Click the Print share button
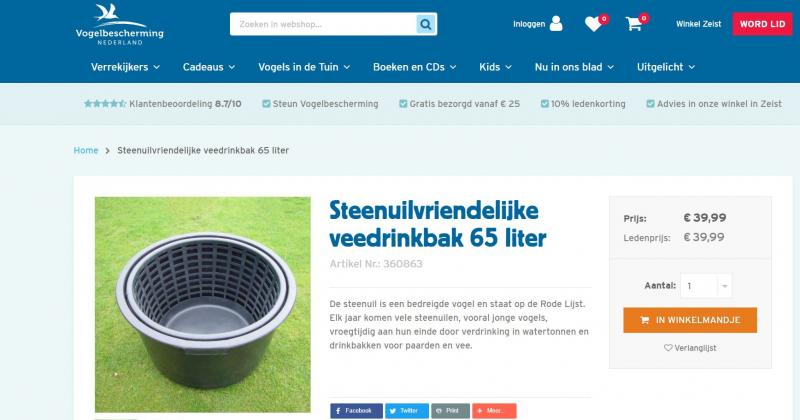The image size is (800, 420). (450, 411)
